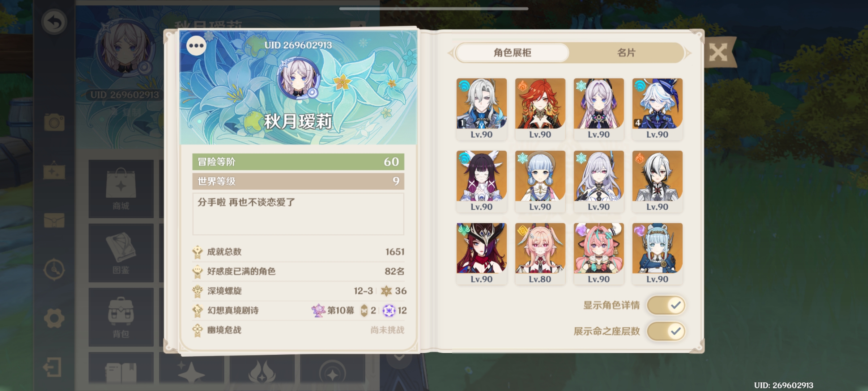Open the three-dot options menu on profile card
The height and width of the screenshot is (391, 868).
point(196,46)
